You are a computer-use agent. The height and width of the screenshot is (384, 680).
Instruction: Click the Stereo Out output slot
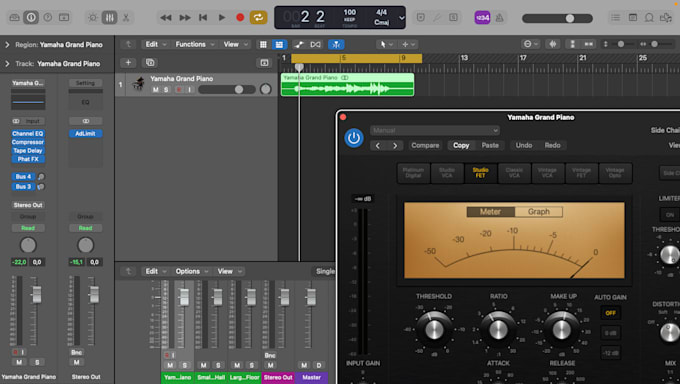point(28,205)
